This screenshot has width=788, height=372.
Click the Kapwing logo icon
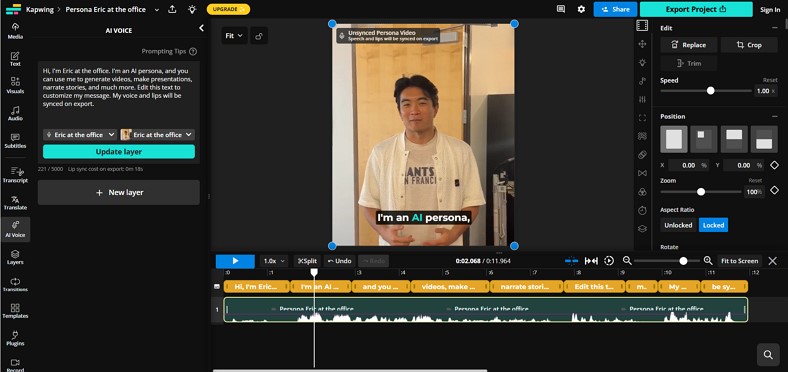tap(14, 9)
